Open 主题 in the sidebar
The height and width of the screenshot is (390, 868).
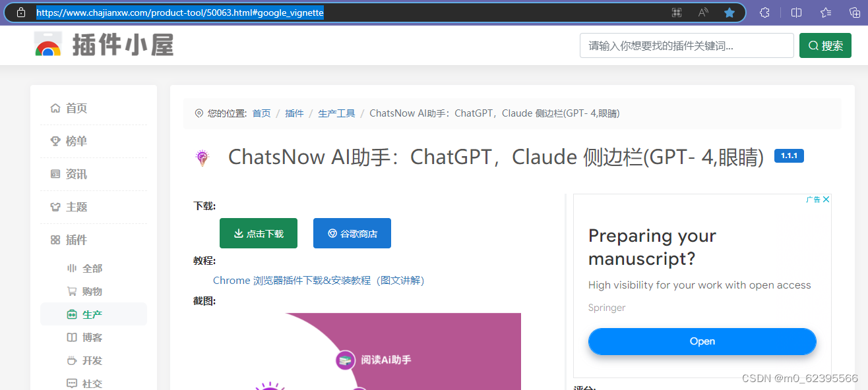coord(94,207)
